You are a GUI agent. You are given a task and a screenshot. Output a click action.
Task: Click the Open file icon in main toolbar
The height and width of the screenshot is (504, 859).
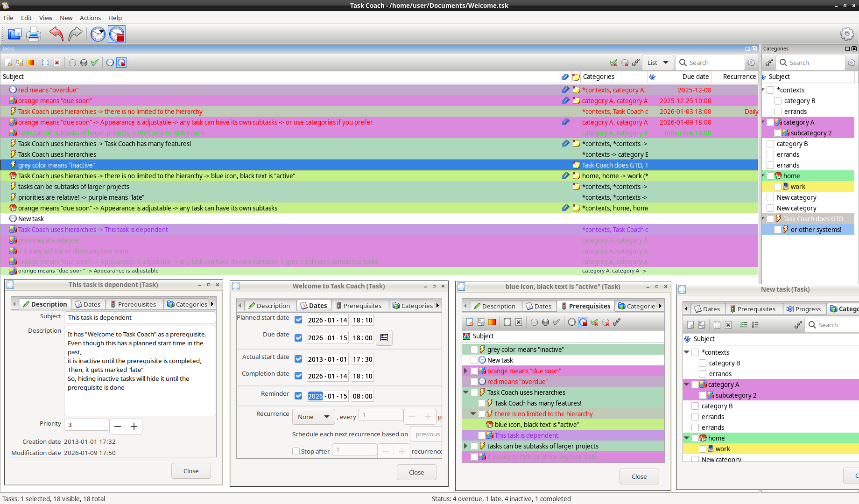pos(15,34)
